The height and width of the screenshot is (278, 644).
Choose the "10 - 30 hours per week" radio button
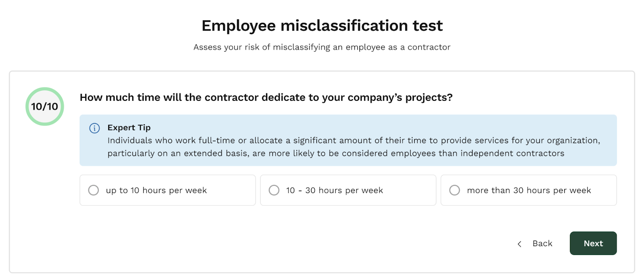tap(274, 190)
